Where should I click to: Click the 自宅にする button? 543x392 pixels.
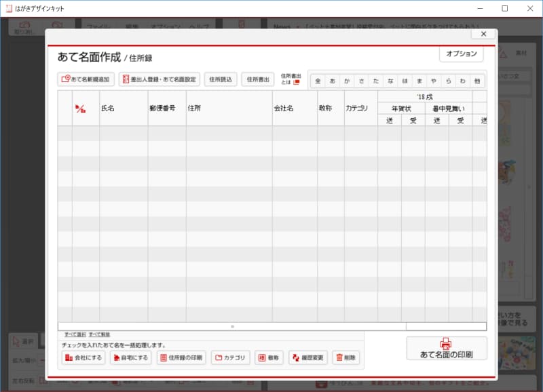click(130, 357)
